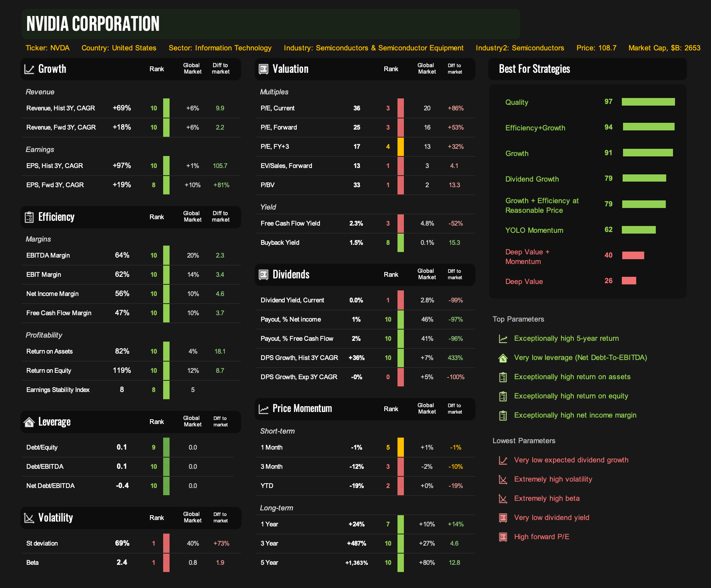Click the Top Parameters heading
Screen dimensions: 711x588
pyautogui.click(x=518, y=319)
